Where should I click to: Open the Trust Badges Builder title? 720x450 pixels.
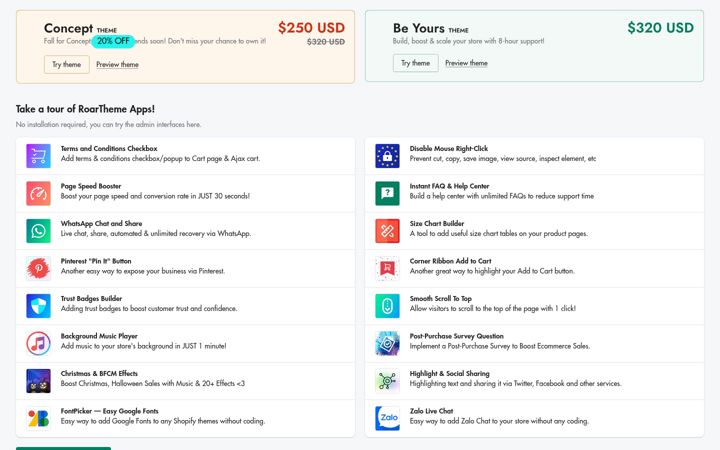coord(91,298)
